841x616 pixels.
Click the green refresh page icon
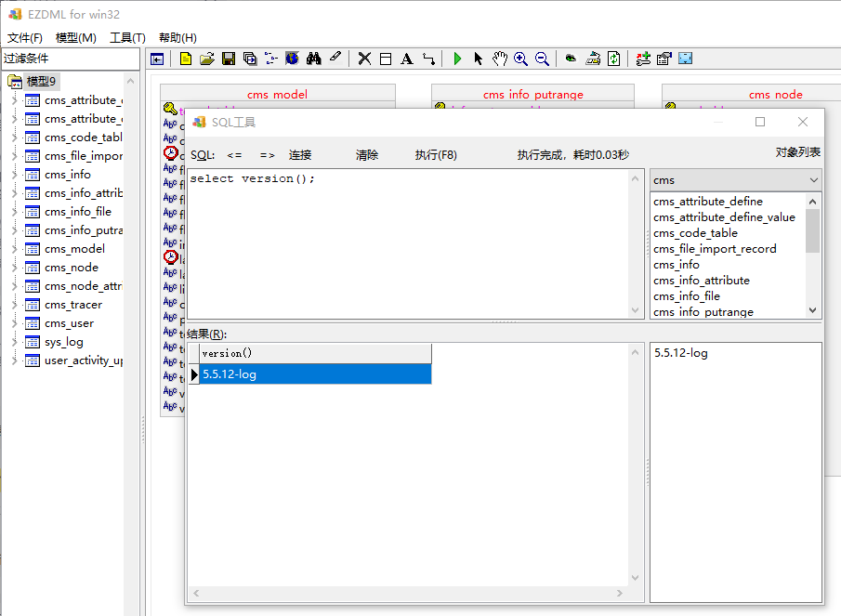point(614,59)
